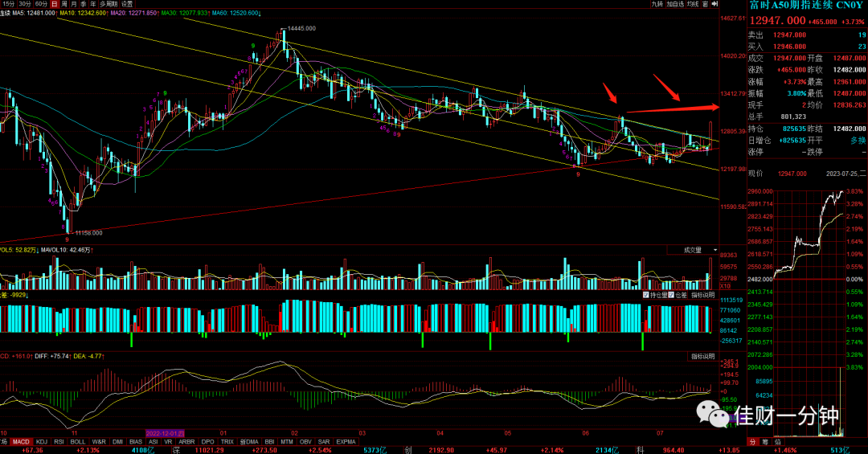Select the monthly (月) period tab
Viewport: 868px width, 454px height.
coord(74,4)
